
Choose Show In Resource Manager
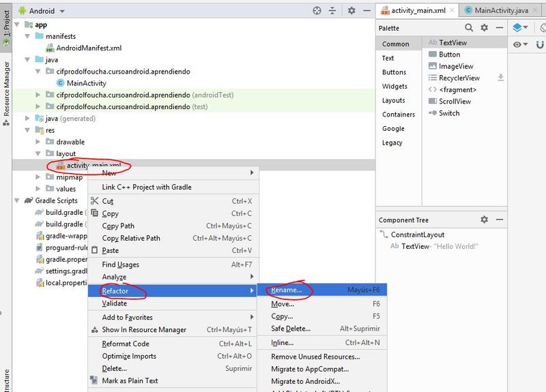(173, 329)
